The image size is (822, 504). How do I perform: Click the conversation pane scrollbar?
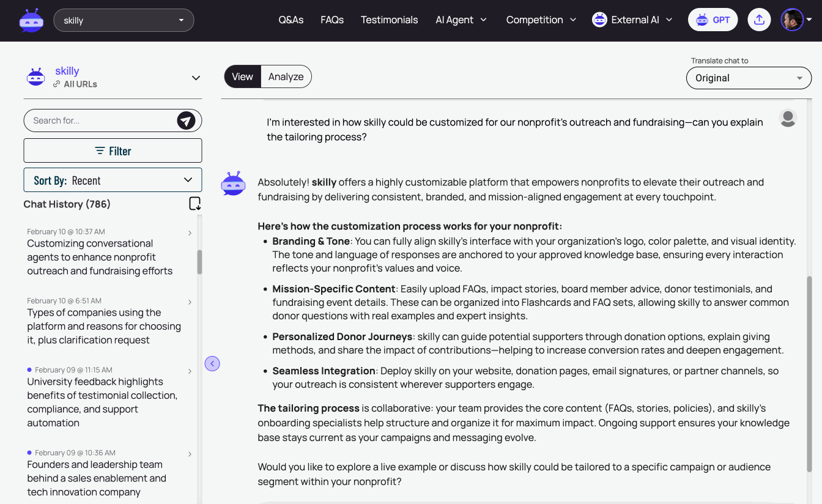(810, 373)
